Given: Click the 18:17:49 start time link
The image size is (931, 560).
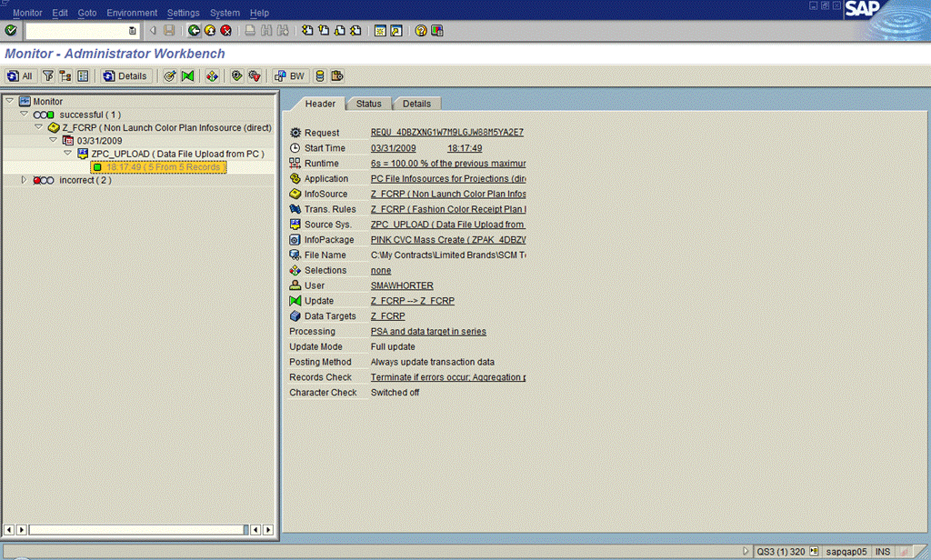Looking at the screenshot, I should (x=465, y=148).
